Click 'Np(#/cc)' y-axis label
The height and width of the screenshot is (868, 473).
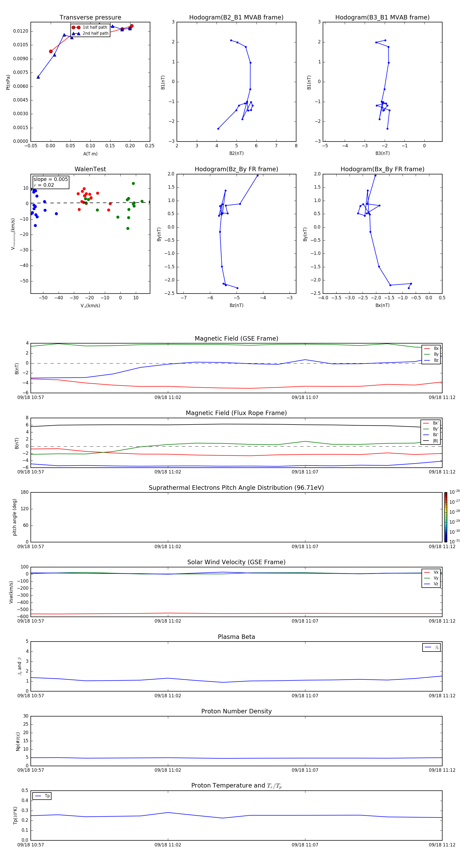point(18,741)
